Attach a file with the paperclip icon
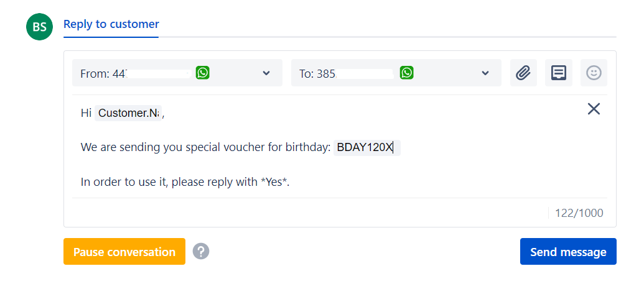Viewport: 644px width, 289px height. (523, 73)
